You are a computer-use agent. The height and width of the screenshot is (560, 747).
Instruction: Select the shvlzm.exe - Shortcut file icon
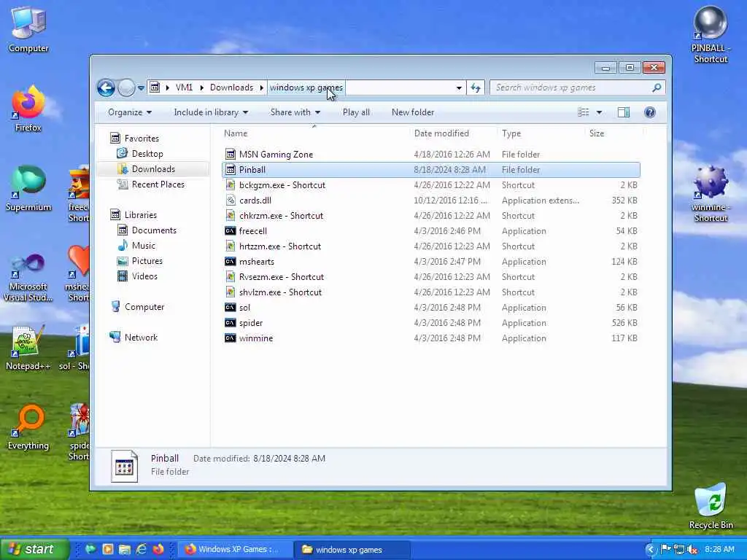coord(231,292)
